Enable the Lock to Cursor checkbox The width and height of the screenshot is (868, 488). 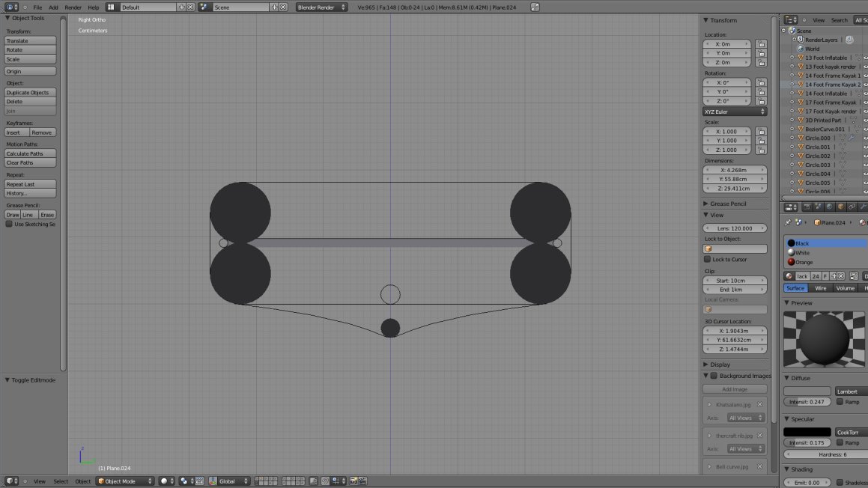[708, 260]
